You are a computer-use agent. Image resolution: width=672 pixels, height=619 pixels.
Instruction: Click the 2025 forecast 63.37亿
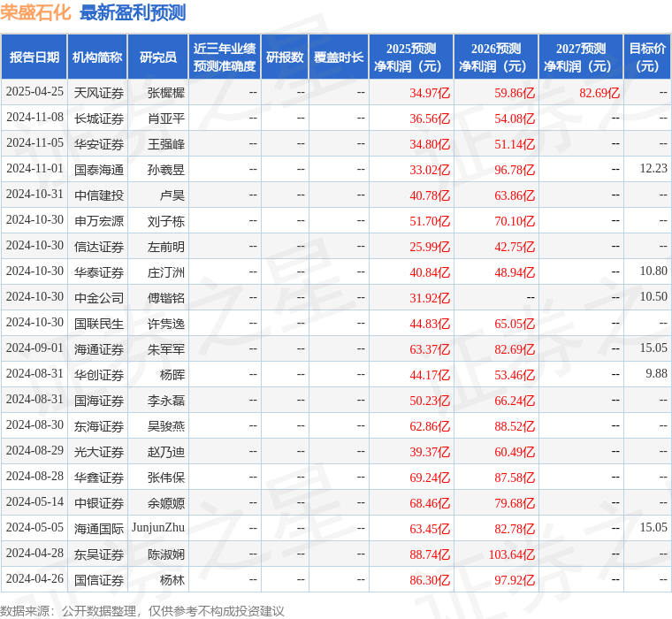pyautogui.click(x=430, y=349)
